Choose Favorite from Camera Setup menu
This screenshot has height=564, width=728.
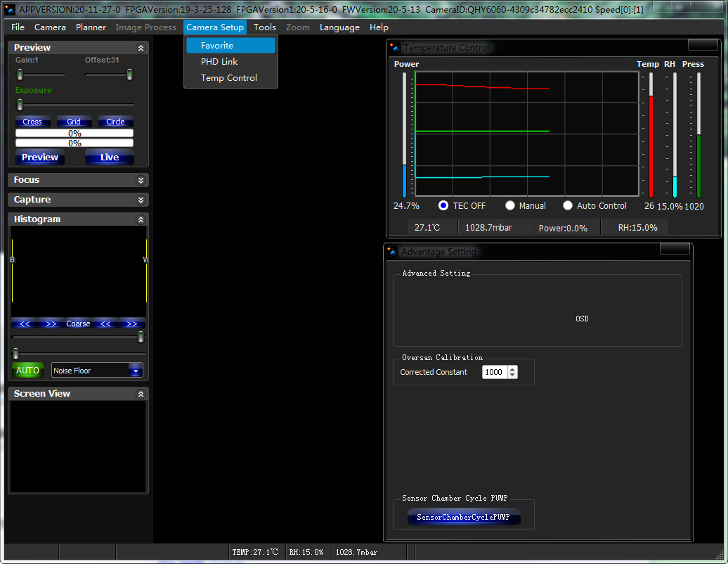pyautogui.click(x=230, y=46)
